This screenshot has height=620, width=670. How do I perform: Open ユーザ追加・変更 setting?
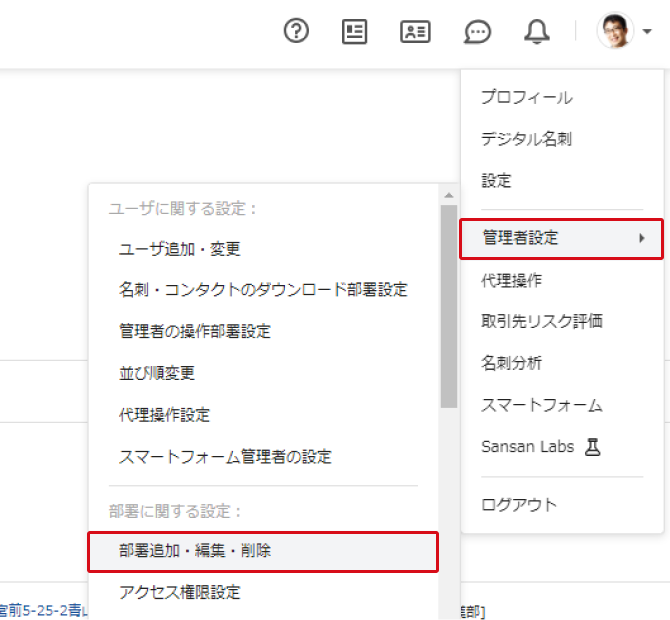(180, 249)
